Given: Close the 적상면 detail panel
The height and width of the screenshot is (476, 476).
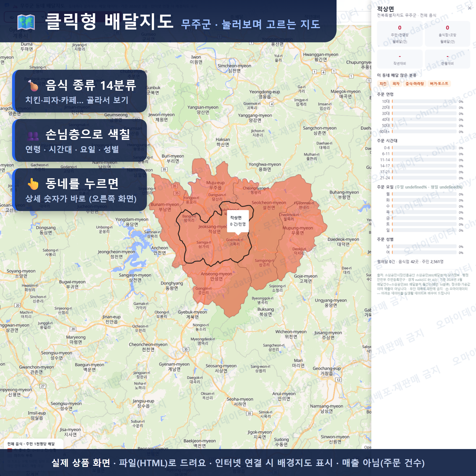Looking at the screenshot, I should [x=469, y=8].
